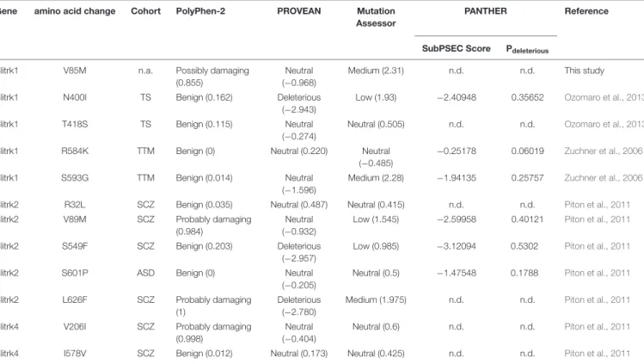The image size is (644, 364).
Task: Click the Ozomaro et al. reference for N400I
Action: (604, 97)
